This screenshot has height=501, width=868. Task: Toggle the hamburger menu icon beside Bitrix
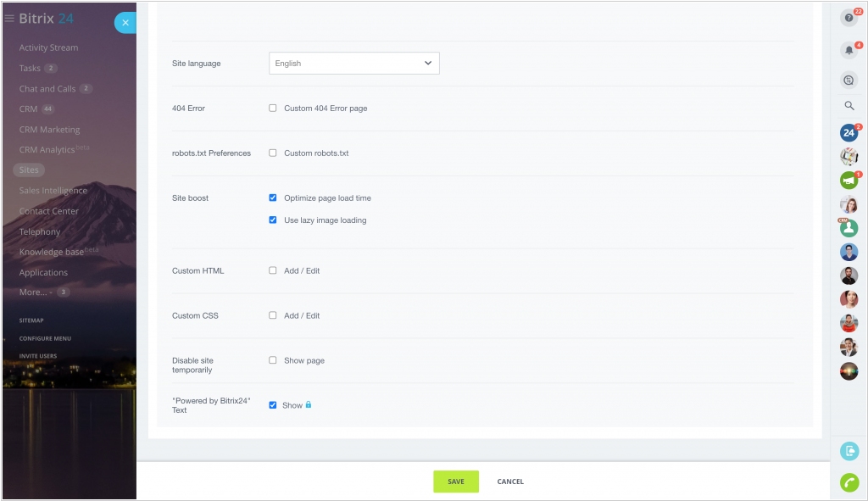(9, 18)
